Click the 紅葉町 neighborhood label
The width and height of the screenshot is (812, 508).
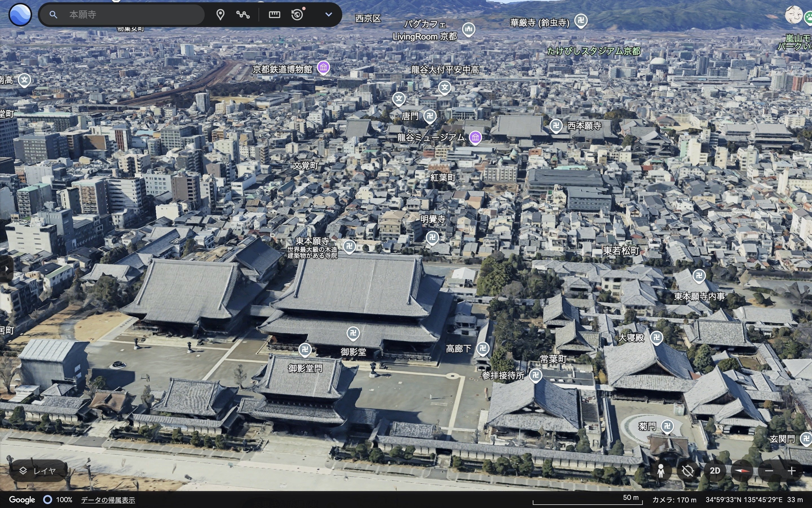coord(443,178)
